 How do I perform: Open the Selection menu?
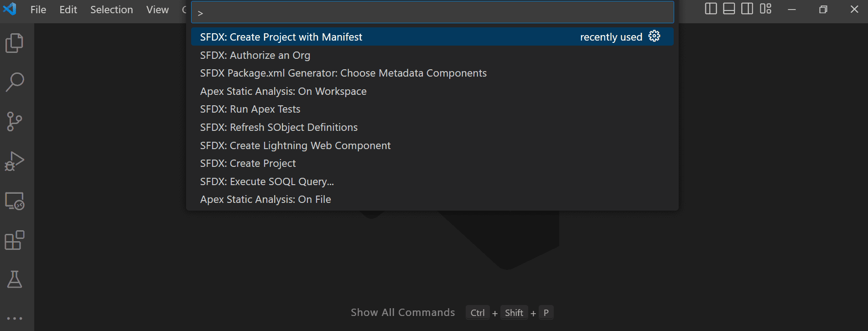tap(112, 10)
